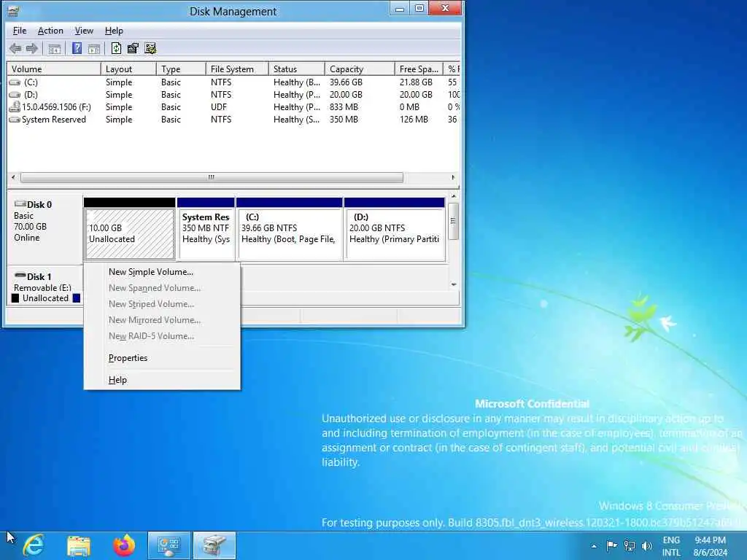Click UDF file system cell

click(219, 107)
